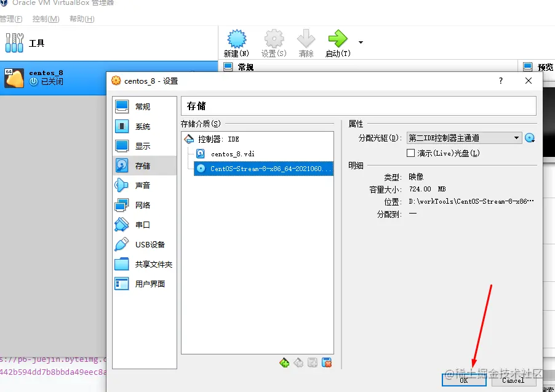The height and width of the screenshot is (392, 555).
Task: Click the add attachment floppy icon
Action: pos(313,362)
